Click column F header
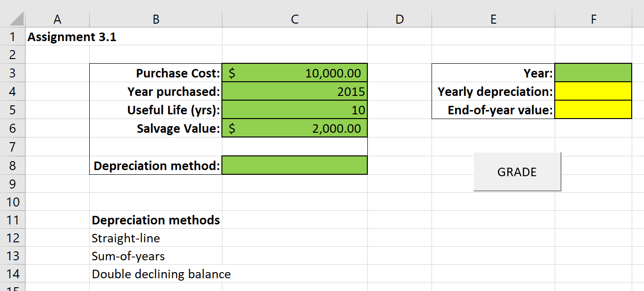 tap(593, 19)
